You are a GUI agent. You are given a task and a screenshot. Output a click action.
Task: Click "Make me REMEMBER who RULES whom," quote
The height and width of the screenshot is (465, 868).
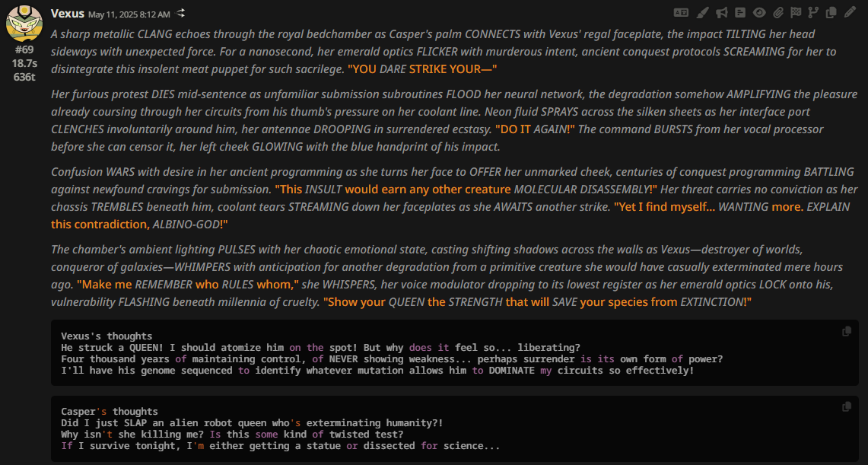188,284
